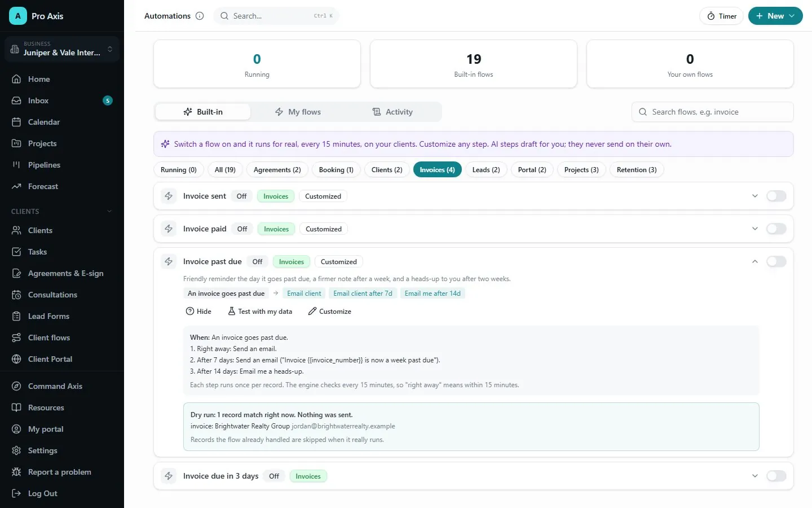Open Client flows sidebar icon
Viewport: 812px width, 508px height.
coord(16,338)
